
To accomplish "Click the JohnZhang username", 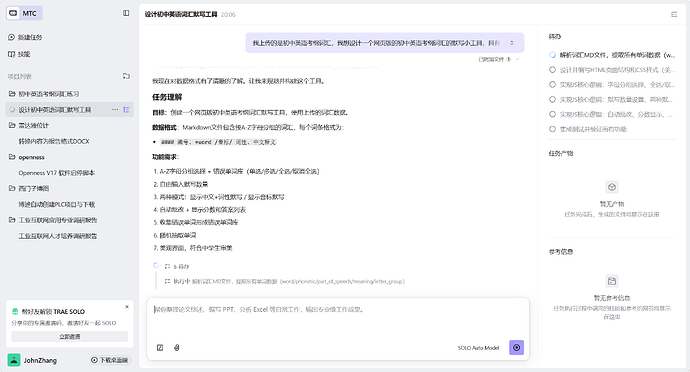I will tap(40, 360).
